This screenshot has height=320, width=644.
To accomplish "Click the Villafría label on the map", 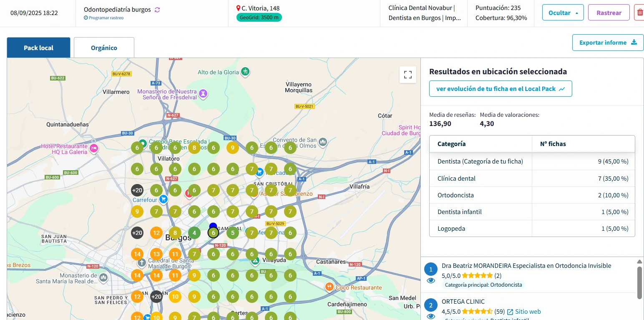I will coord(359,186).
